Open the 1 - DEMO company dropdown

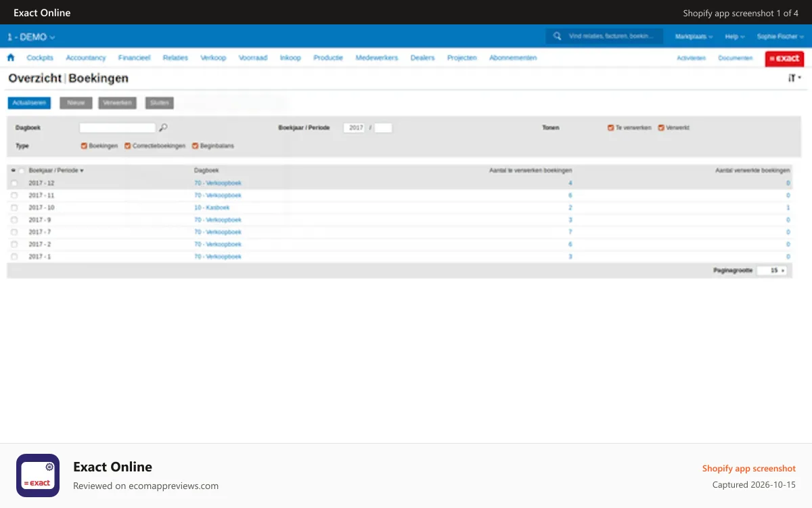point(31,37)
